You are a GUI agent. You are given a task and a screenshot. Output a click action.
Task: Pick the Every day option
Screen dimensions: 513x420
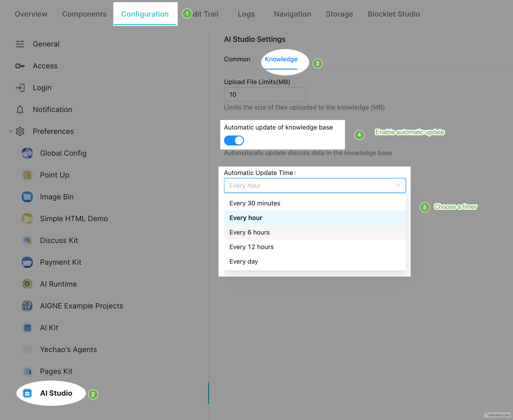(244, 262)
